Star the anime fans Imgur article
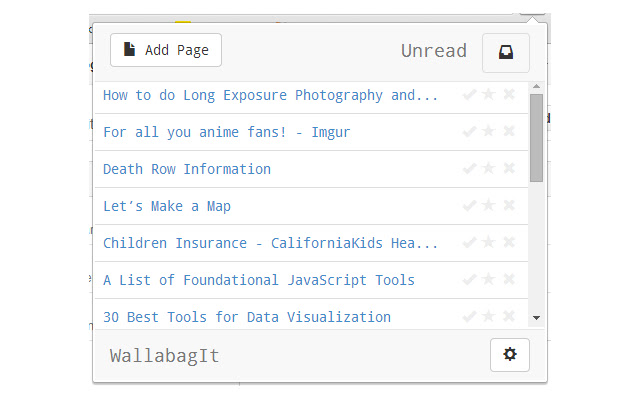This screenshot has width=640, height=400. (x=489, y=132)
